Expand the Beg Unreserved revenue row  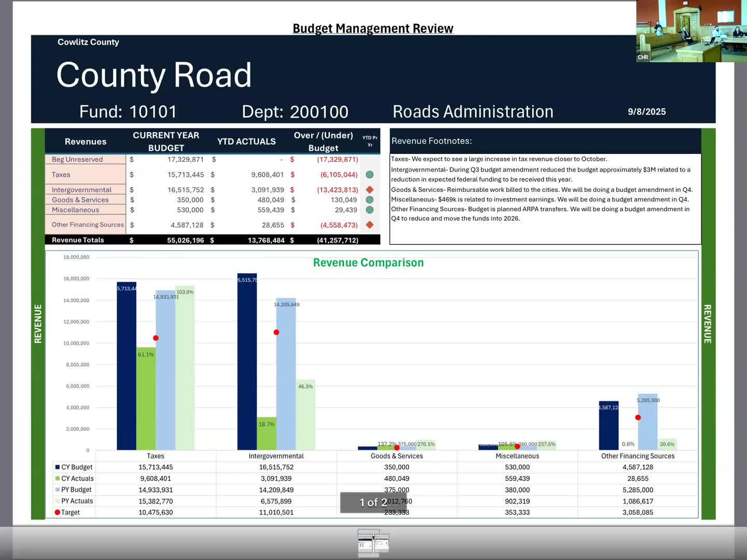(78, 159)
